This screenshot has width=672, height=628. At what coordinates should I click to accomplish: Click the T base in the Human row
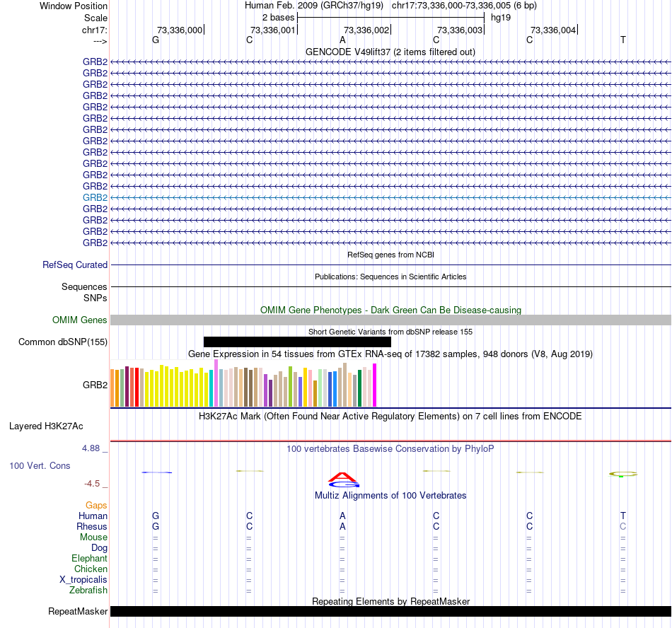[x=623, y=516]
